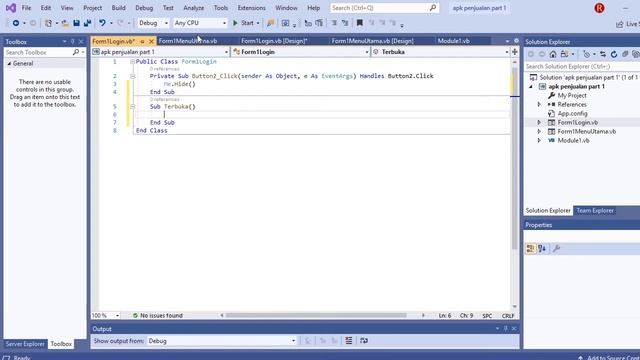Open the File menu
Screen dimensions: 640x360
coord(26,8)
